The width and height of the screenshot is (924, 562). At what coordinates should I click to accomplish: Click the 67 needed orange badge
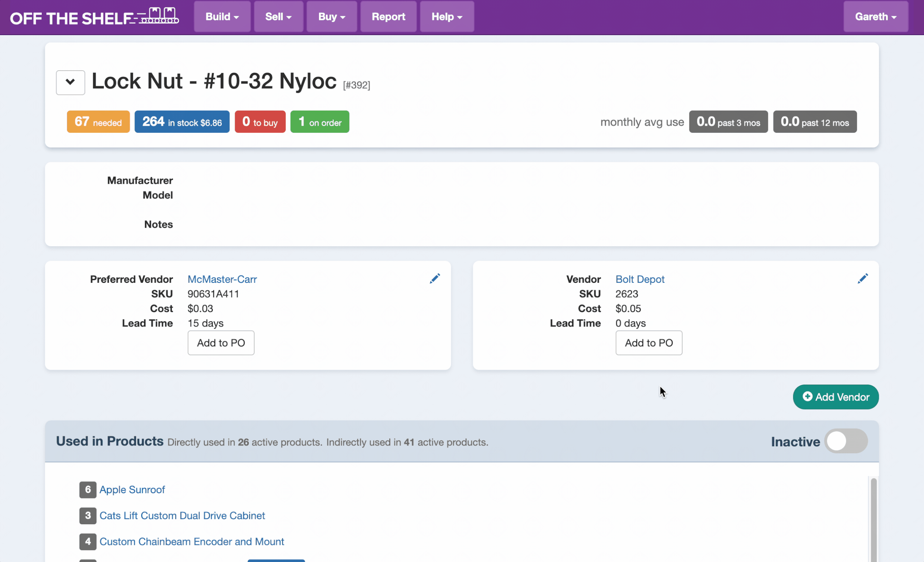click(98, 122)
